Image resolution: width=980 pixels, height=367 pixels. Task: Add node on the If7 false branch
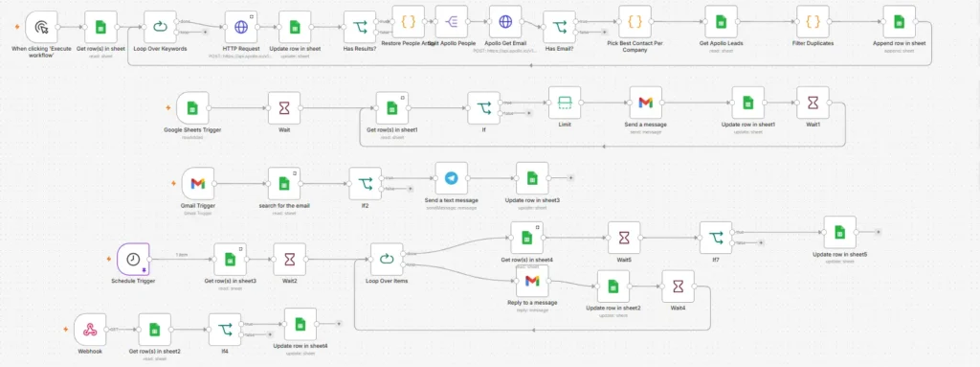click(761, 243)
